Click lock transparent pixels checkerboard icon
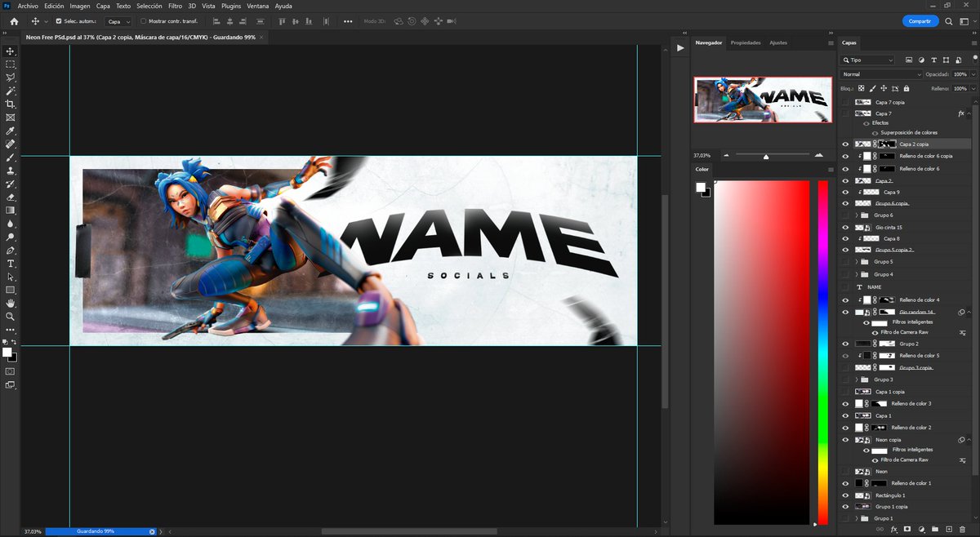Viewport: 980px width, 537px height. click(861, 88)
